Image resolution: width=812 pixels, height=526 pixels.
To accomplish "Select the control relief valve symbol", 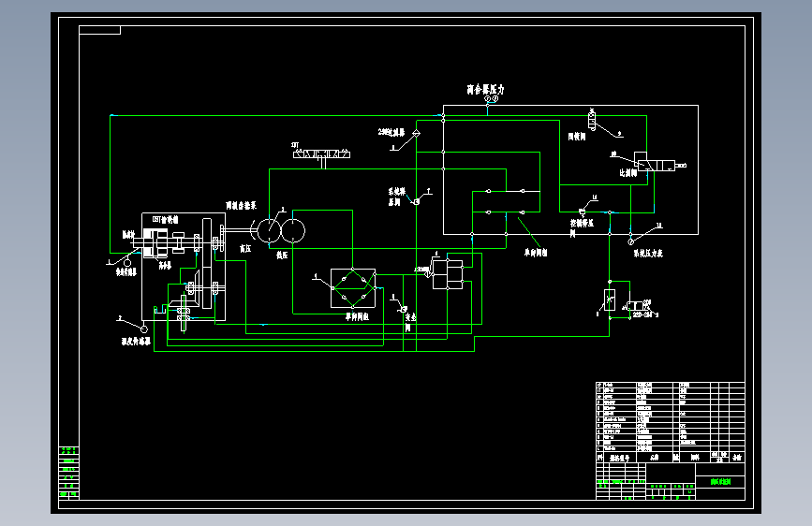I will click(582, 212).
